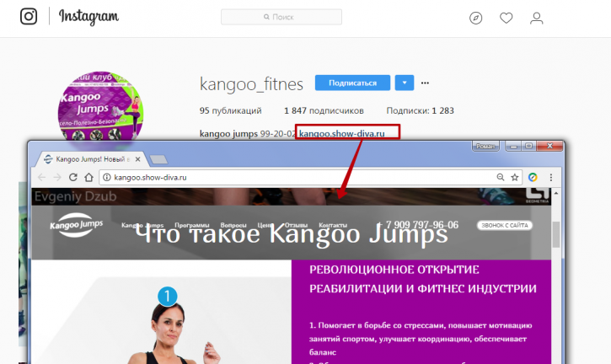Viewport: 611px width, 364px height.
Task: Select the Kangoo Jumps! browser tab
Action: point(90,159)
